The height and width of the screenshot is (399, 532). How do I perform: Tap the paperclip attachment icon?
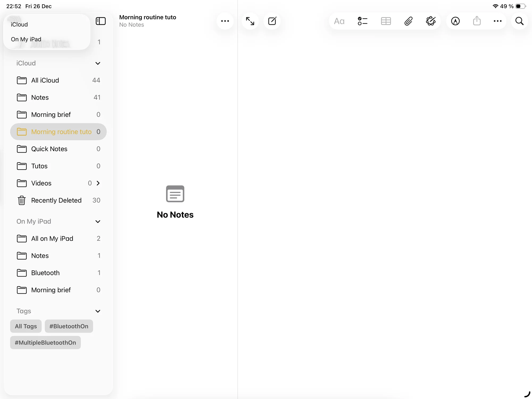[408, 21]
